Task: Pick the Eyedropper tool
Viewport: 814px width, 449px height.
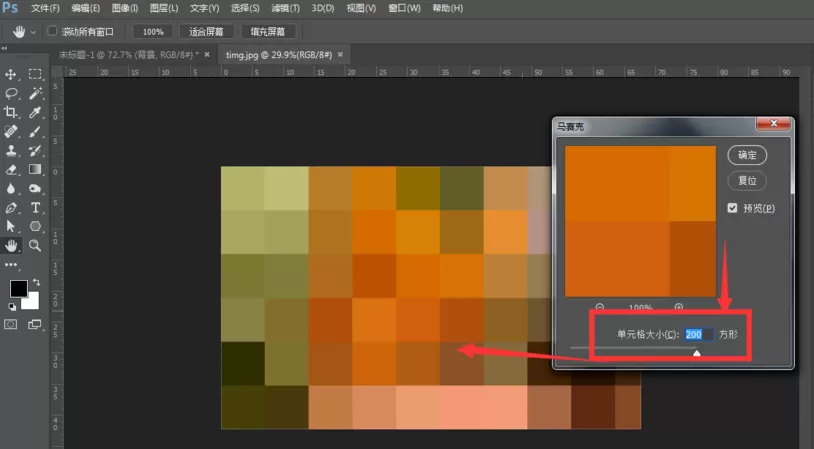Action: pyautogui.click(x=35, y=112)
